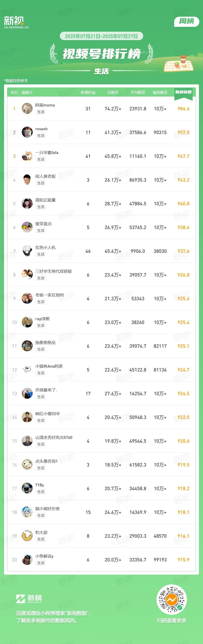
Task: Click the date range 2025年07月21日-07月27日 pill
Action: pos(101,36)
